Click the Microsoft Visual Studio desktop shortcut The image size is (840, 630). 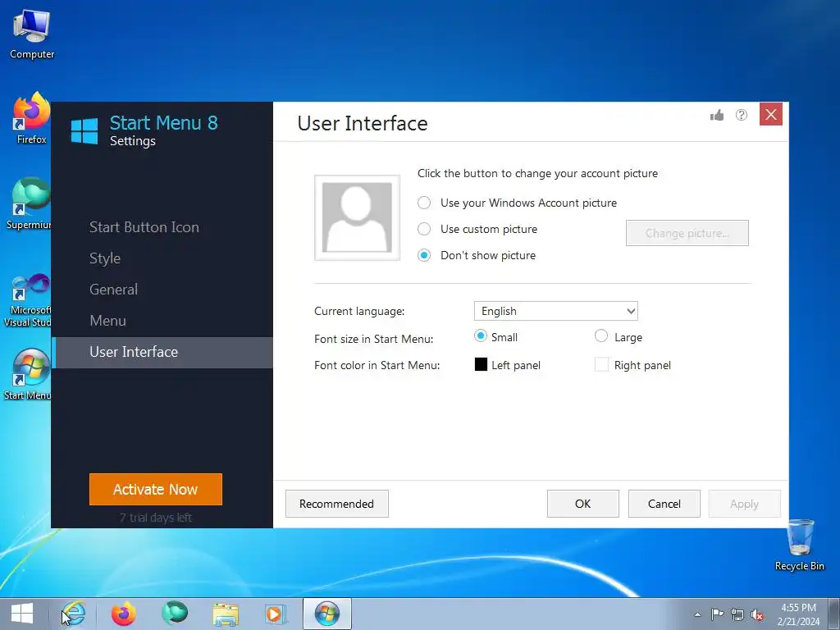click(x=28, y=300)
